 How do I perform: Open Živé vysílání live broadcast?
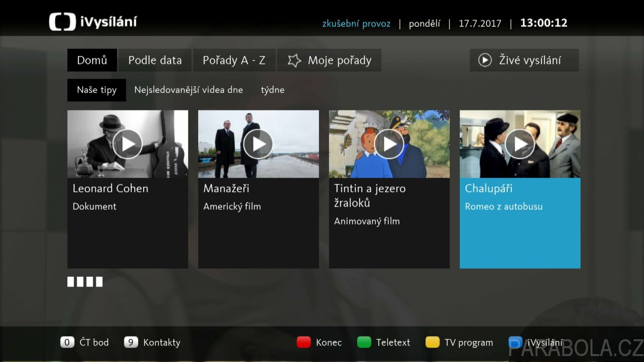pyautogui.click(x=524, y=60)
